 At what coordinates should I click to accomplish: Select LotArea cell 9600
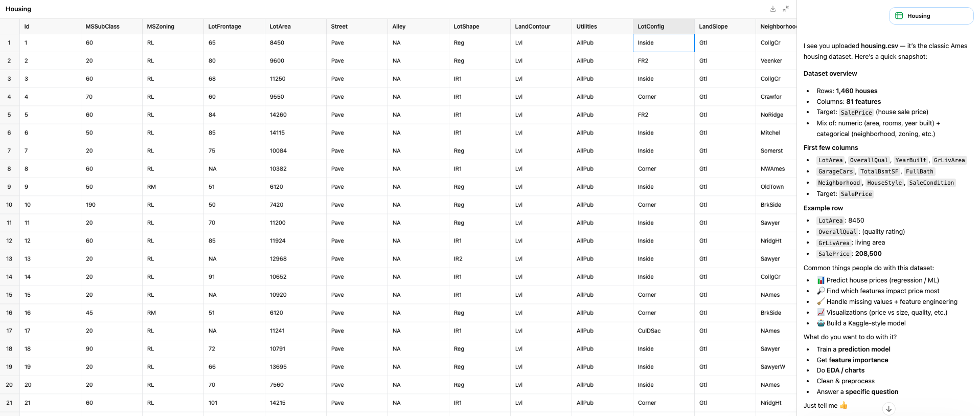pyautogui.click(x=295, y=61)
